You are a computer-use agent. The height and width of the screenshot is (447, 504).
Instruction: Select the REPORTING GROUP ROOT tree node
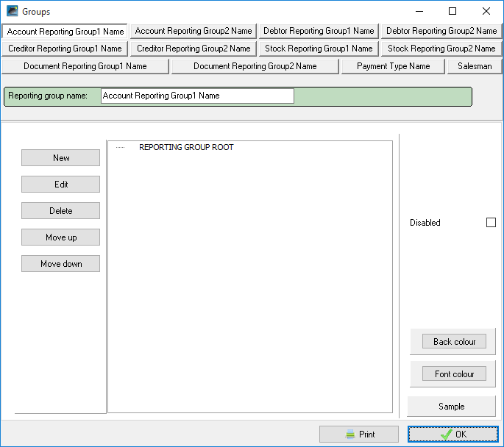(186, 147)
